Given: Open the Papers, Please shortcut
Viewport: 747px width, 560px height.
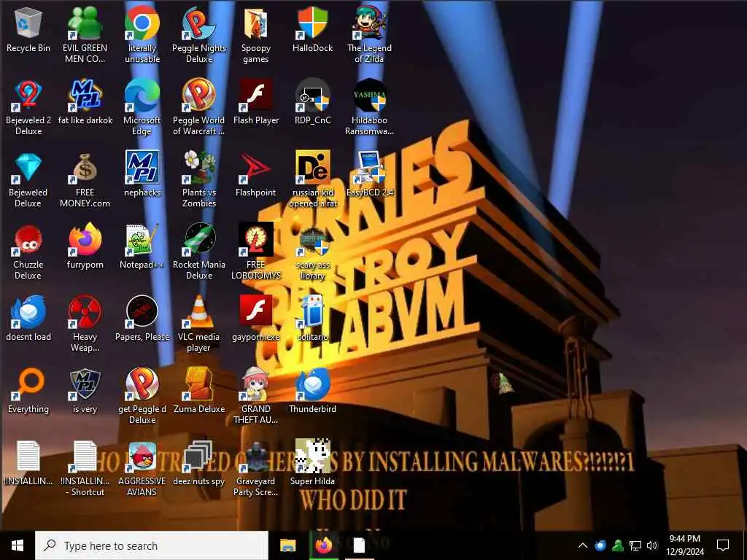Looking at the screenshot, I should click(x=142, y=318).
